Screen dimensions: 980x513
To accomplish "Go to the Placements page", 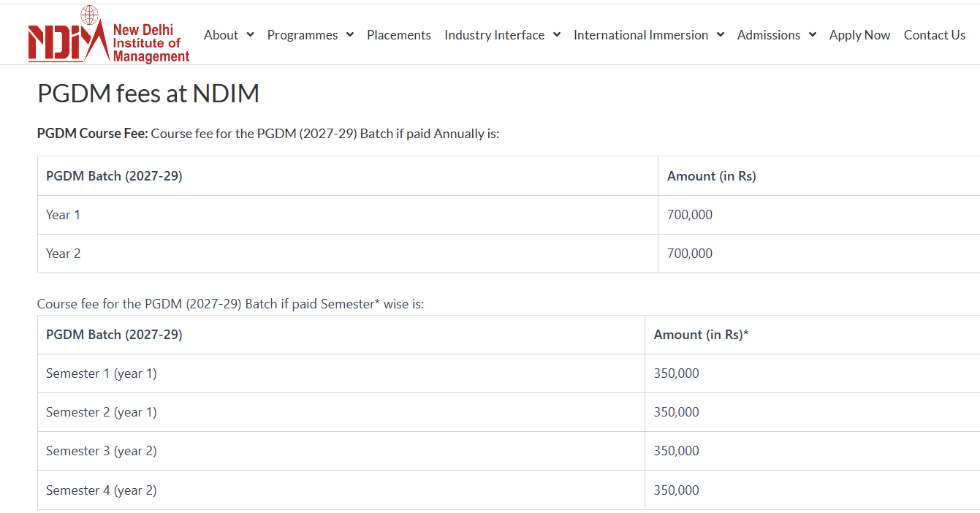I will pos(399,35).
